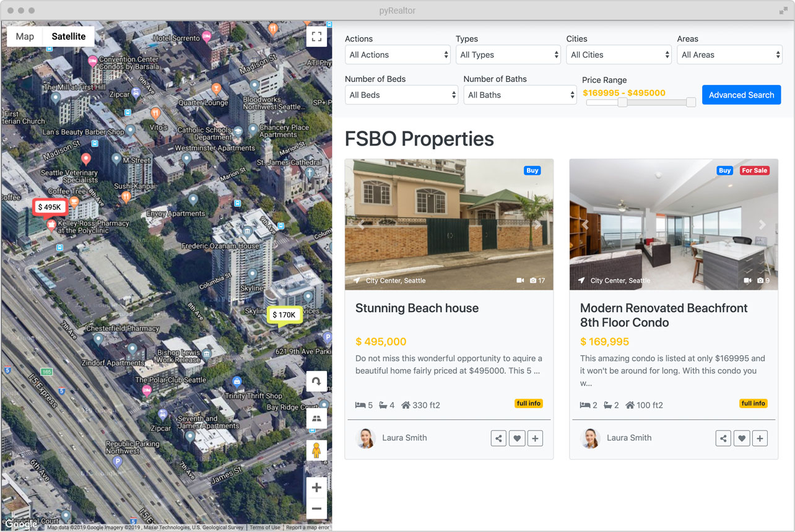Click the minimum price slider handle
The width and height of the screenshot is (795, 532).
622,102
